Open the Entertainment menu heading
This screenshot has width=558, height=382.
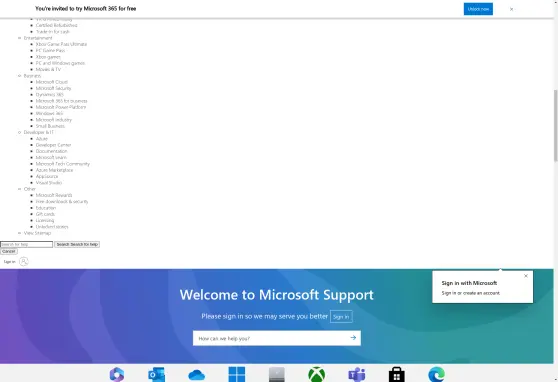[x=38, y=38]
